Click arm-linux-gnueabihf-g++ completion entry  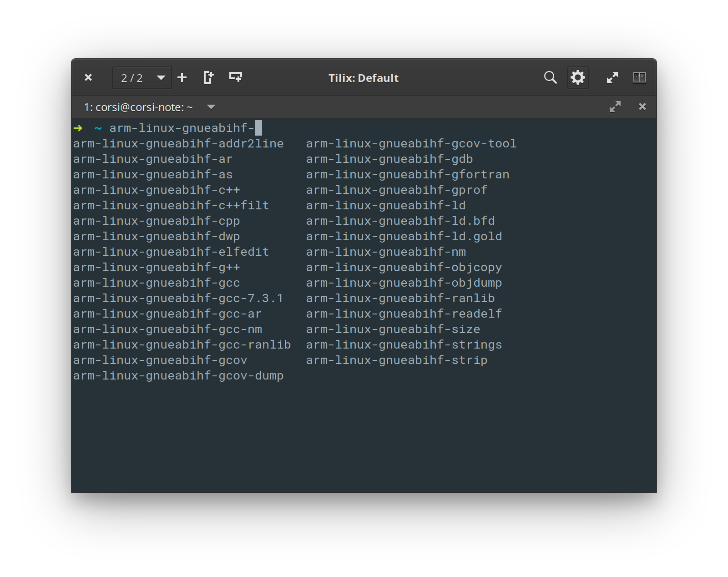coord(157,268)
